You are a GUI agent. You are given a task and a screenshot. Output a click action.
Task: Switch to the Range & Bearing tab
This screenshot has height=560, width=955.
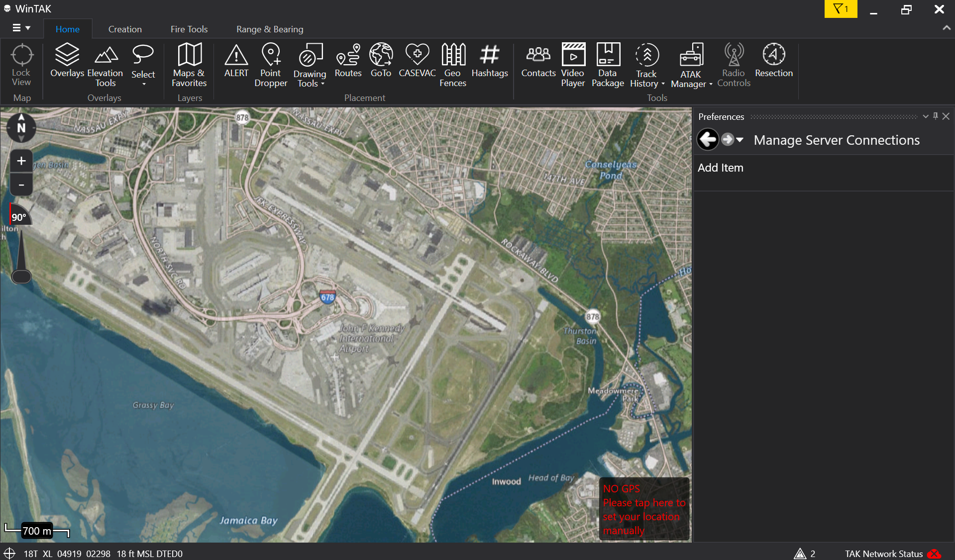click(x=270, y=29)
